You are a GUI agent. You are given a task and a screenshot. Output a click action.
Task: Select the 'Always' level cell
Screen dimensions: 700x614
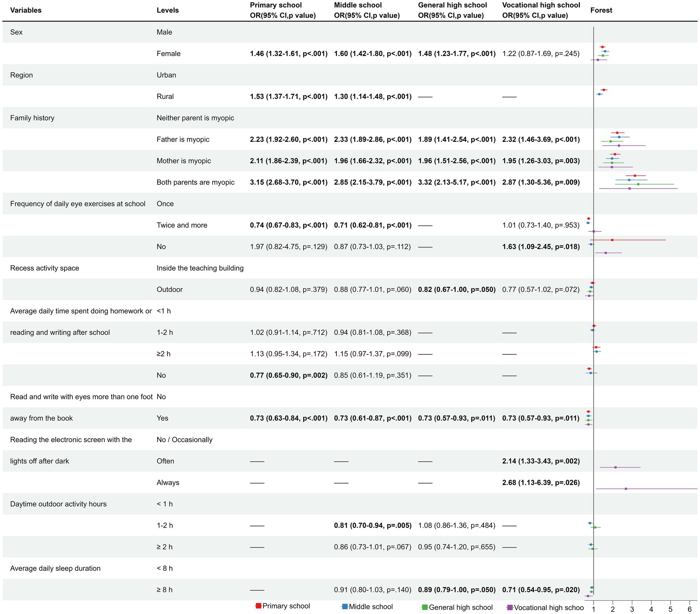[x=168, y=483]
